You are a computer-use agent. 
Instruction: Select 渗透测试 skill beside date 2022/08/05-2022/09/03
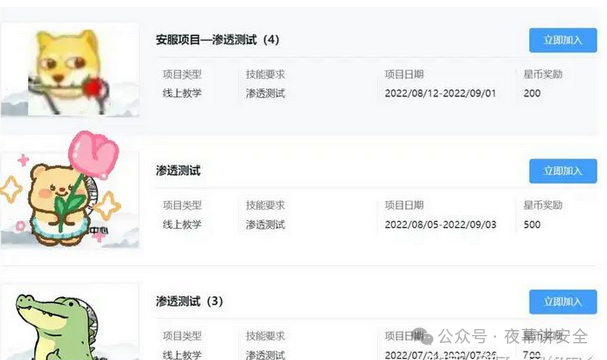coord(265,225)
